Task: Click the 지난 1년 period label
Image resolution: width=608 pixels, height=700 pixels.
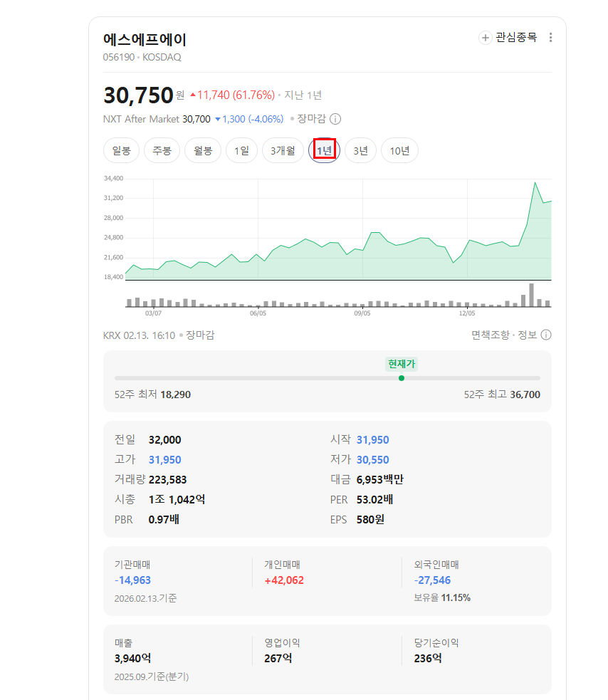Action: [303, 95]
